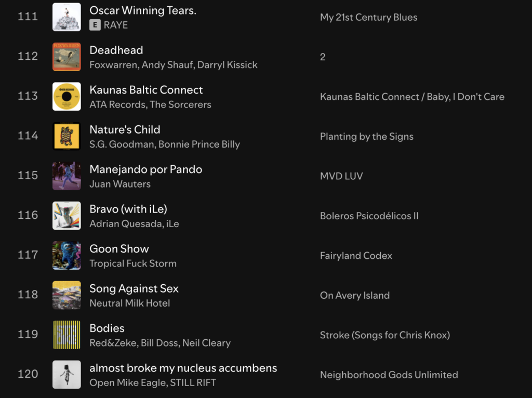Click the Bodies striped album cover

coord(66,335)
